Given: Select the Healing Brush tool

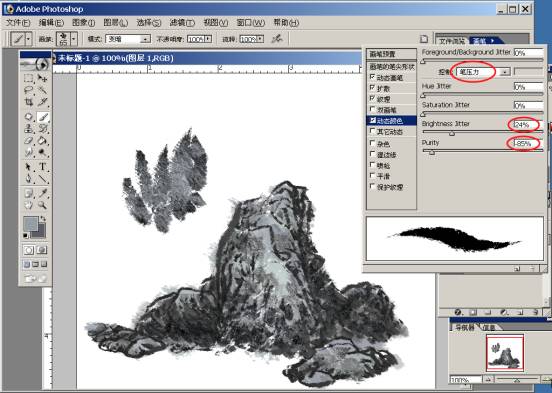Looking at the screenshot, I should tap(29, 117).
